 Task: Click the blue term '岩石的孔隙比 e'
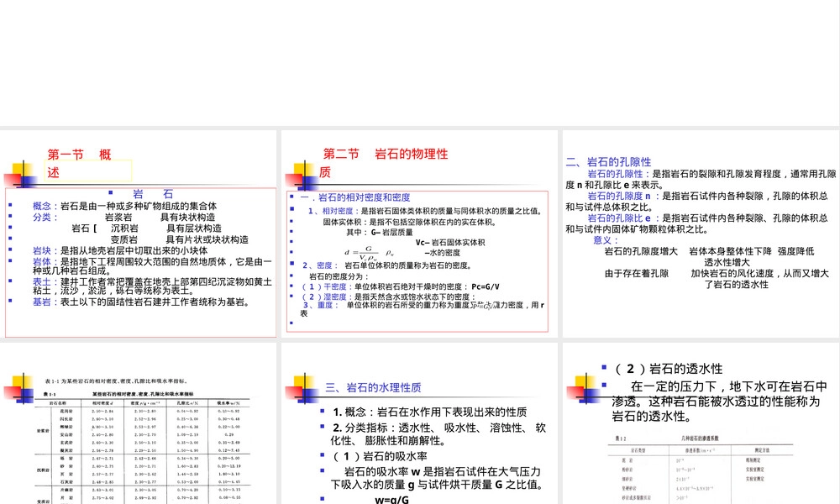click(x=619, y=218)
